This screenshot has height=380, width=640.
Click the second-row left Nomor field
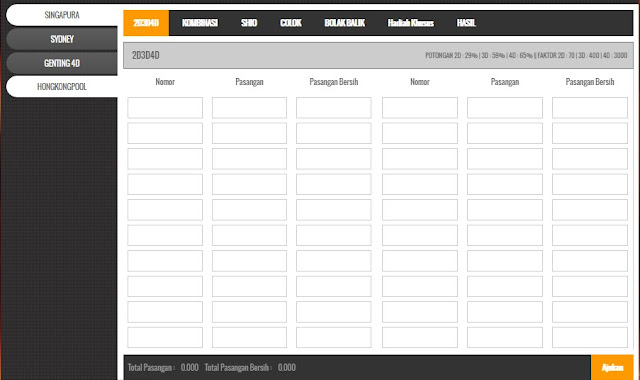(x=165, y=133)
